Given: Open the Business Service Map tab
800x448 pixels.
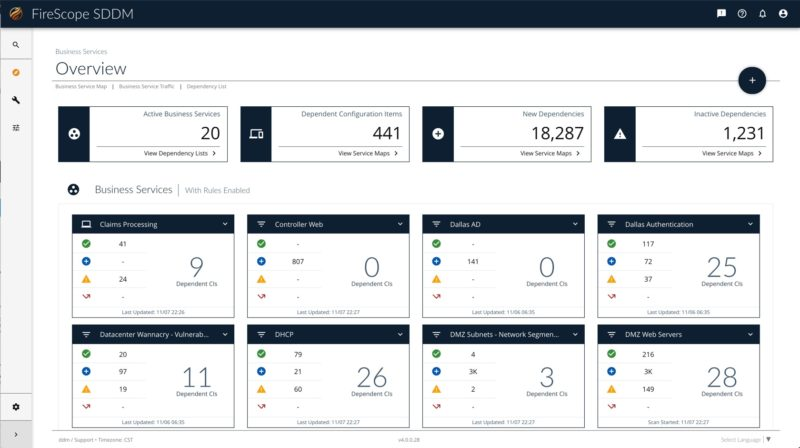Looking at the screenshot, I should tap(81, 87).
